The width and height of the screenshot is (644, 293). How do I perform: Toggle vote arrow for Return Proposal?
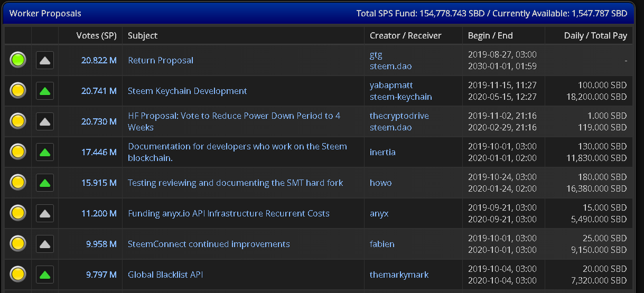click(x=45, y=60)
